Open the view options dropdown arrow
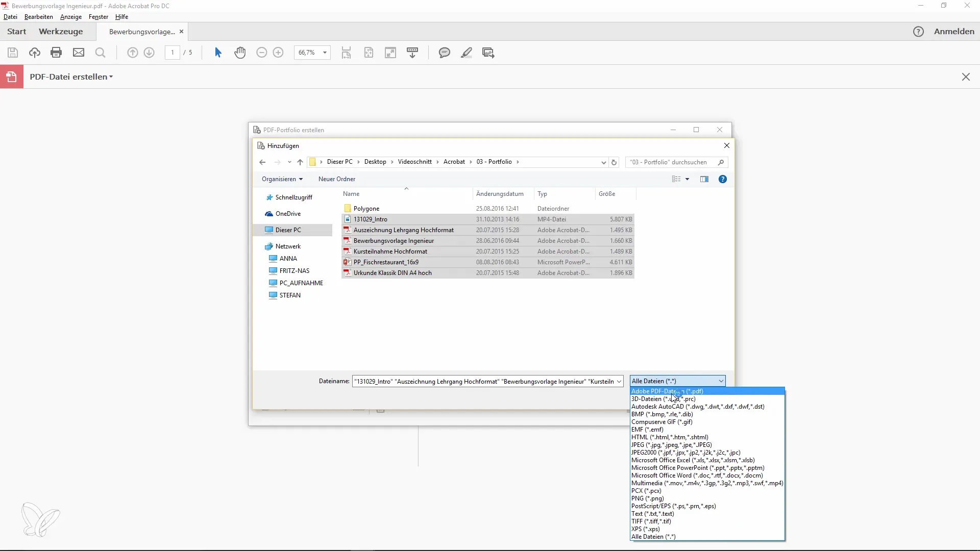The height and width of the screenshot is (551, 980). (687, 179)
